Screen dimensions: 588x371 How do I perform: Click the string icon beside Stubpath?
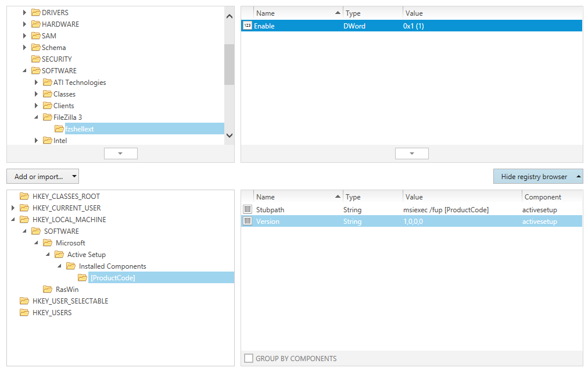248,210
